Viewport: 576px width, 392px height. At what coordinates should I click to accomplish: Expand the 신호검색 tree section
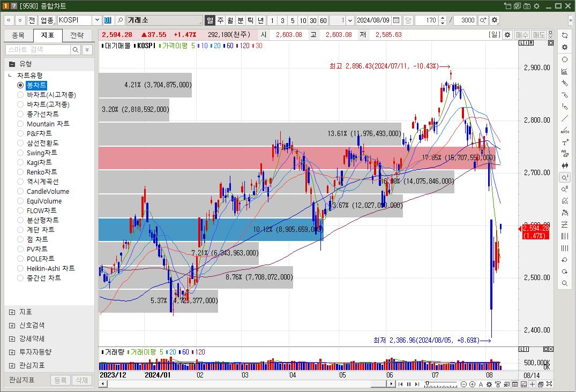tap(12, 326)
